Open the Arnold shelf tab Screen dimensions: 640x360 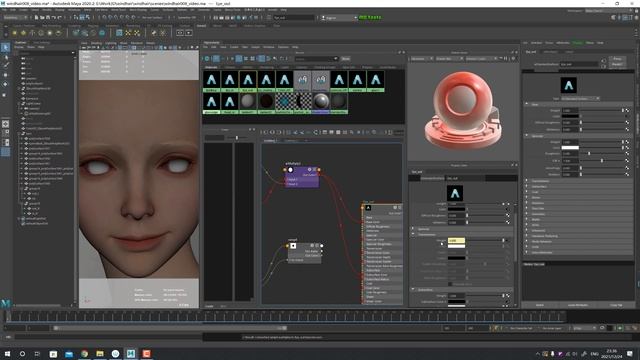point(201,26)
